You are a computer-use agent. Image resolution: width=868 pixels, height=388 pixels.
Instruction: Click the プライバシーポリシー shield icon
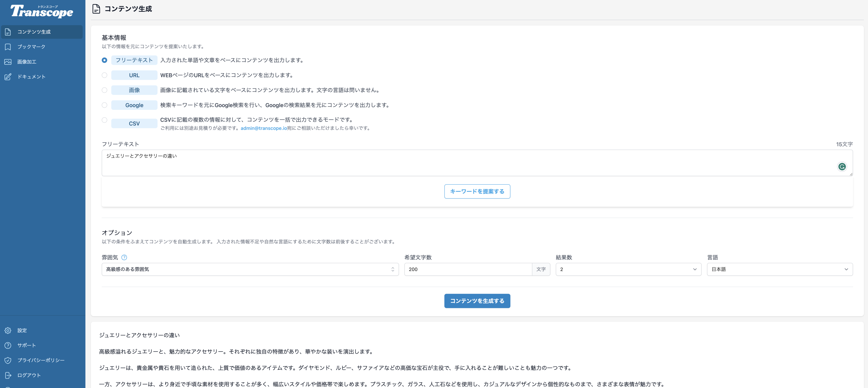tap(8, 360)
